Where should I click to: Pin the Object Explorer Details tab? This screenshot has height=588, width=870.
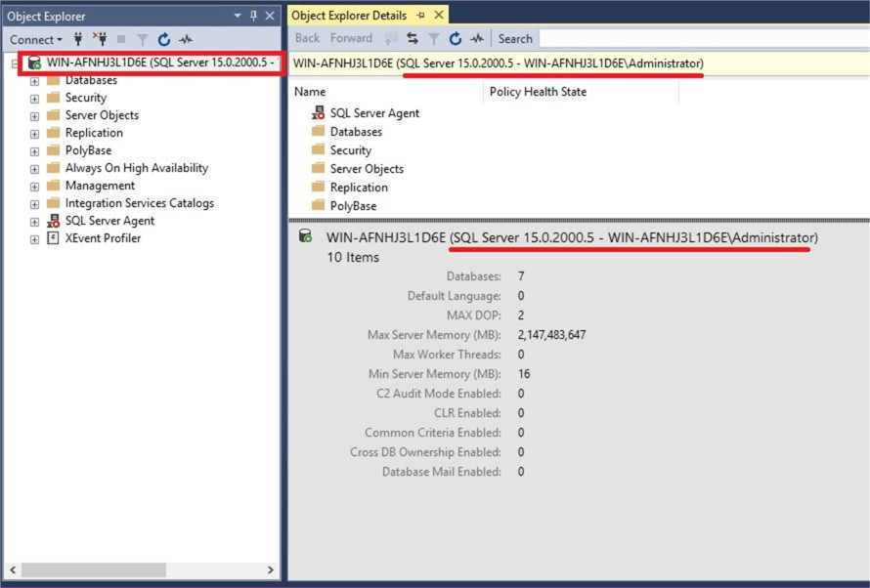pos(420,16)
